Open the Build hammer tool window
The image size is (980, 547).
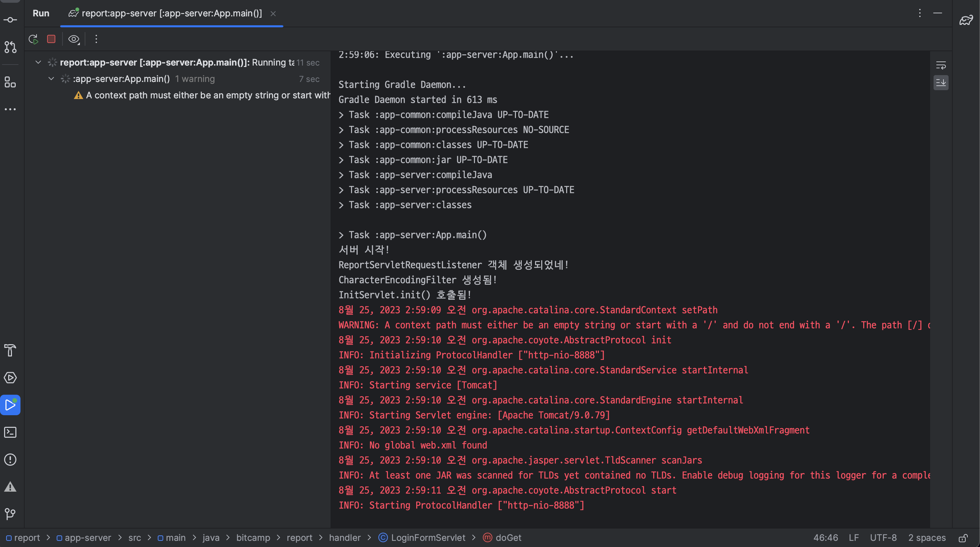pyautogui.click(x=10, y=350)
